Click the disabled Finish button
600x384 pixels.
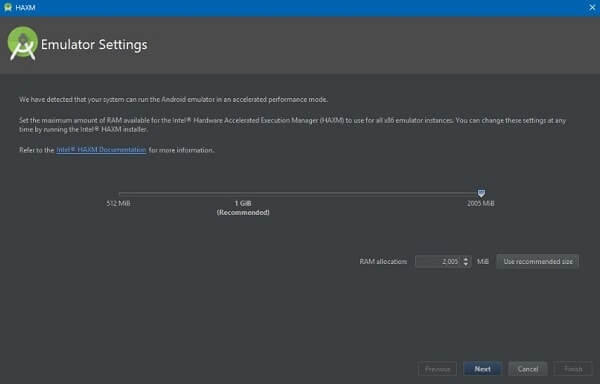click(573, 369)
